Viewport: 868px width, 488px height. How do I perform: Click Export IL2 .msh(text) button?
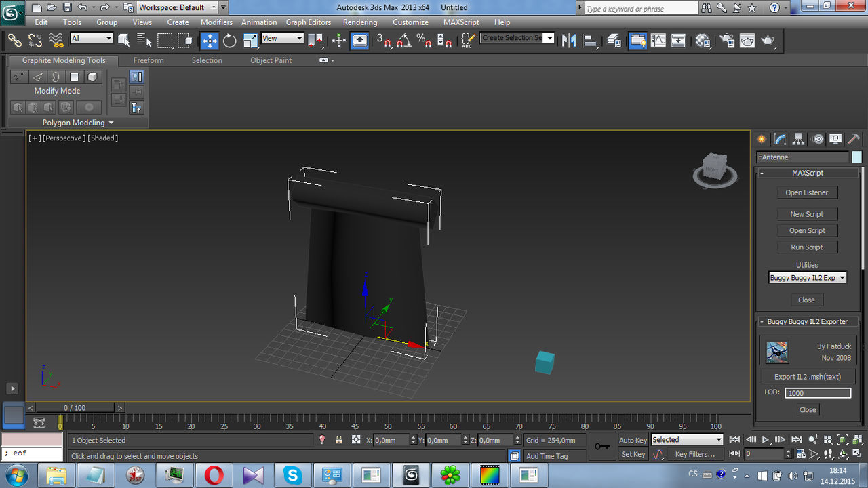coord(807,377)
